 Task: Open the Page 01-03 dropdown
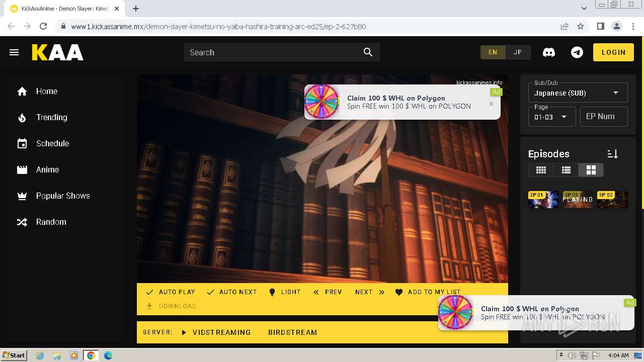(552, 117)
